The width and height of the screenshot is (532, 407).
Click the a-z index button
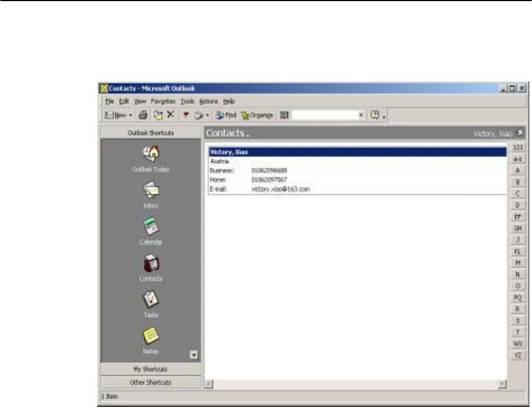point(518,159)
